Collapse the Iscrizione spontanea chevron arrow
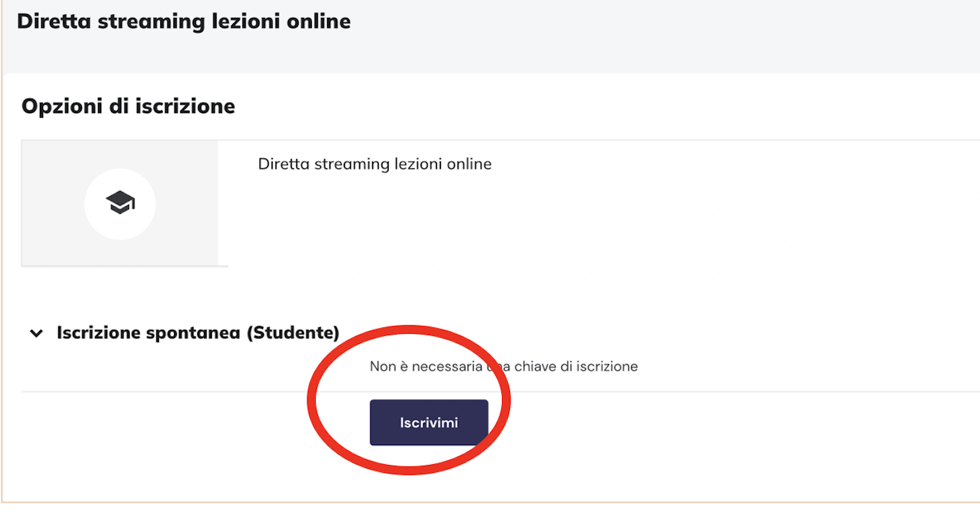The height and width of the screenshot is (514, 980). pos(36,334)
